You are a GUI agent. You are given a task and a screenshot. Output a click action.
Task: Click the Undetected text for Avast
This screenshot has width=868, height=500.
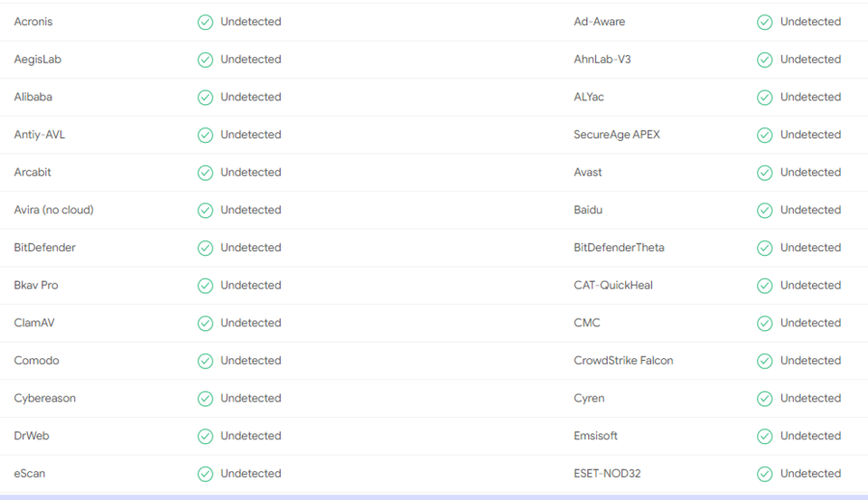[810, 173]
